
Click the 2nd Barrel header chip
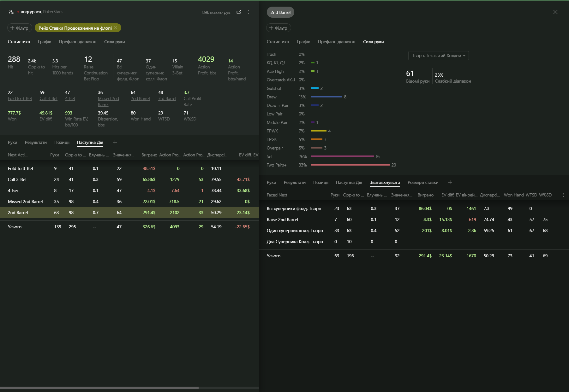(280, 12)
